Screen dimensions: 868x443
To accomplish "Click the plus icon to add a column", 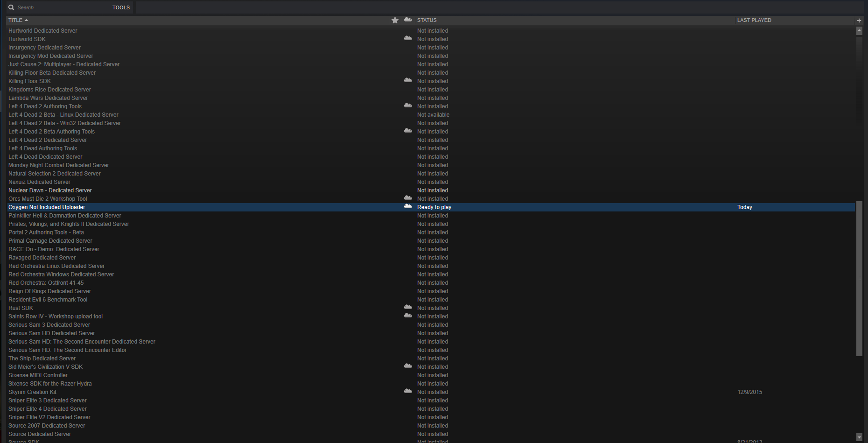I will [859, 20].
